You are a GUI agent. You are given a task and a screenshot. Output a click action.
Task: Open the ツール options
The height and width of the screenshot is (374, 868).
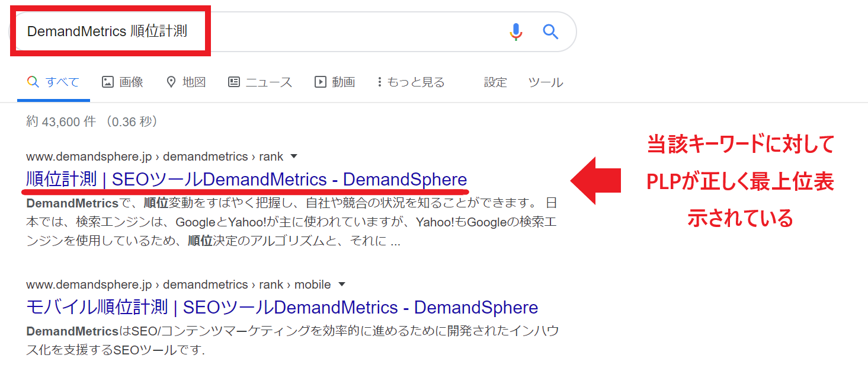546,82
